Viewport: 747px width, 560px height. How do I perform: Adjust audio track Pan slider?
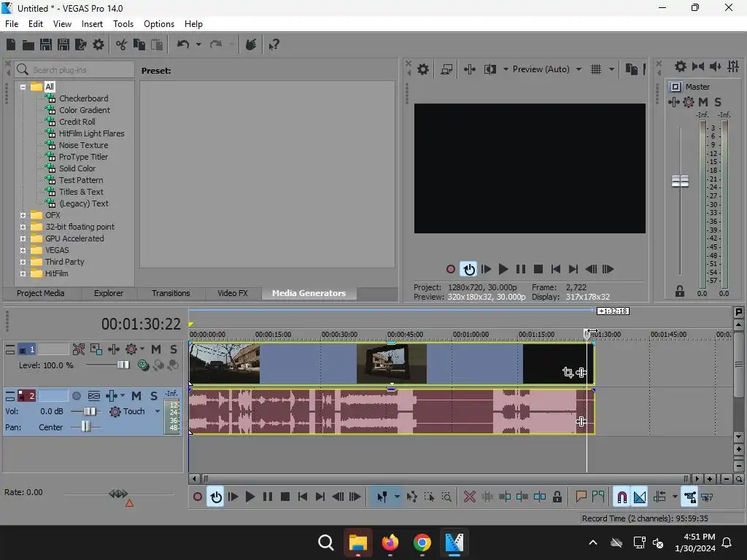point(85,427)
